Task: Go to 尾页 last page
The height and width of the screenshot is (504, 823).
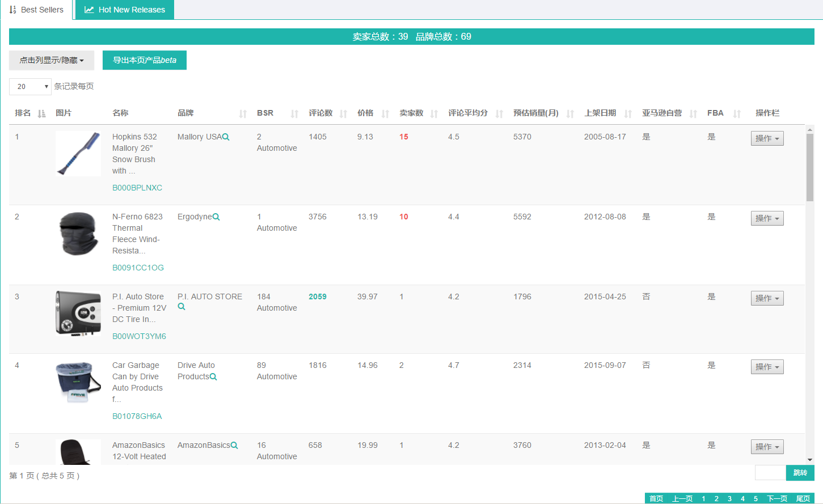Action: pyautogui.click(x=803, y=498)
